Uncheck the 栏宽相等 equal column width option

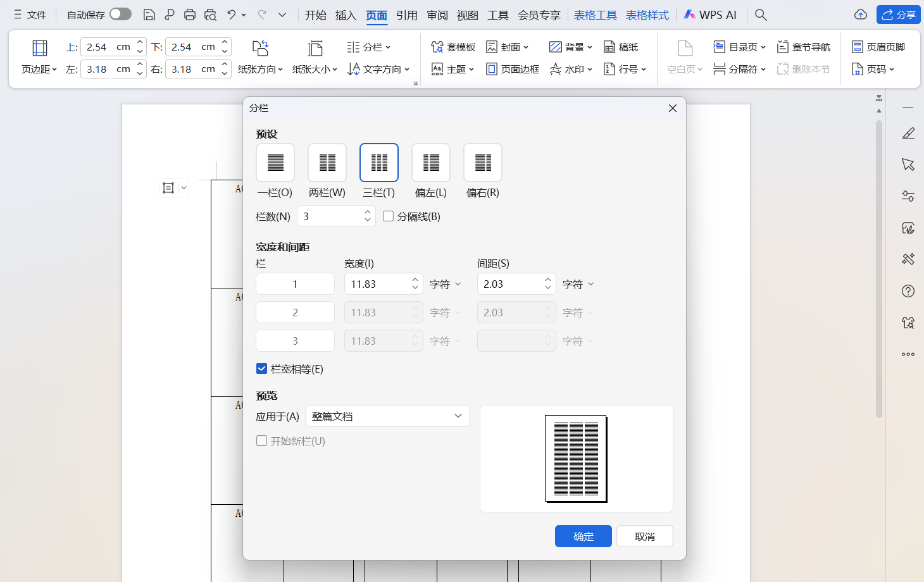(261, 368)
